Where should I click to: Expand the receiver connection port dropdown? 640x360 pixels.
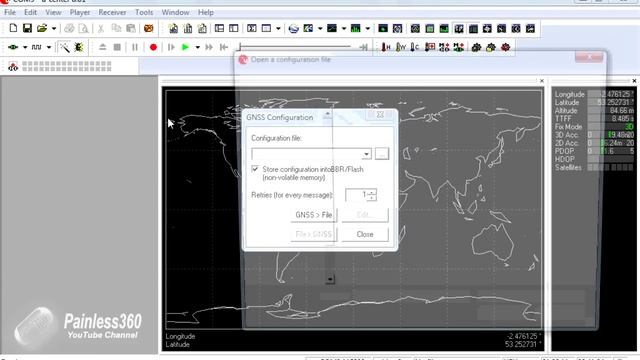point(25,47)
